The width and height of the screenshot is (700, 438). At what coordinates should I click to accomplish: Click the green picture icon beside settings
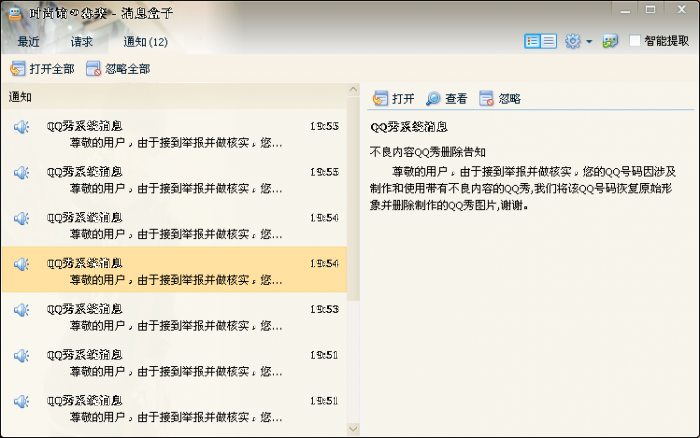[x=610, y=41]
